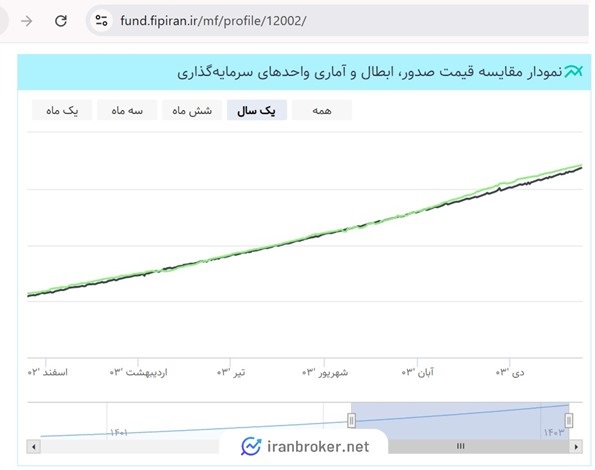Click the browser reload icon
Screen dimensions: 595x470
pos(61,20)
